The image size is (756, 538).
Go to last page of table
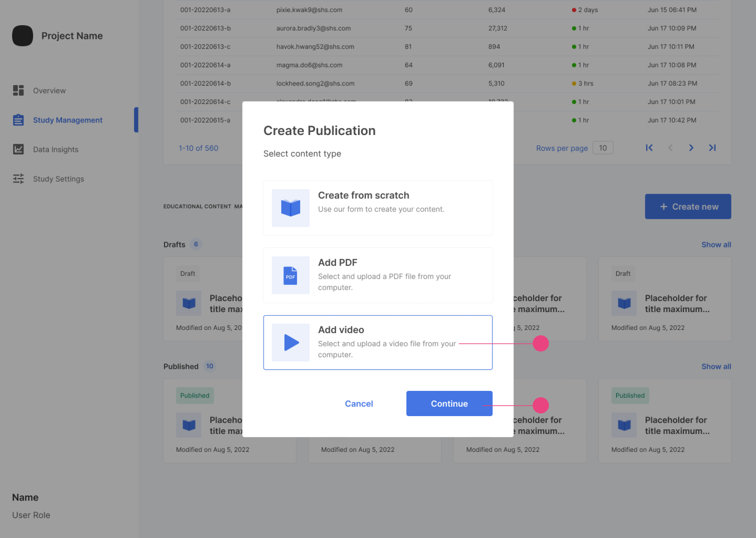point(712,148)
